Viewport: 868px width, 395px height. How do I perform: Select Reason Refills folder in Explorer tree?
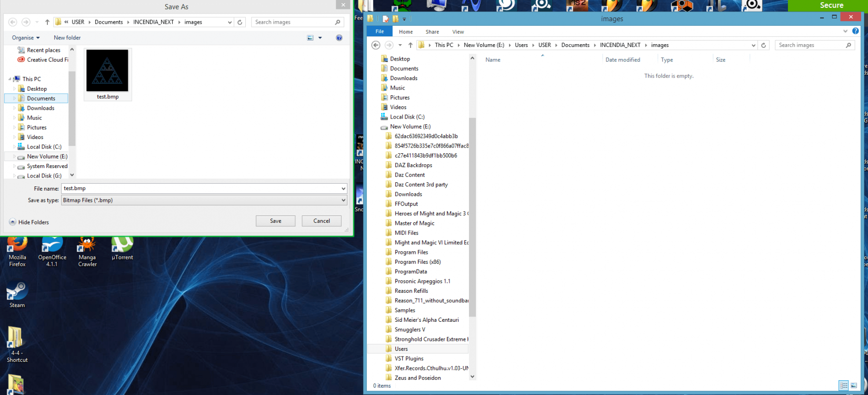point(412,291)
